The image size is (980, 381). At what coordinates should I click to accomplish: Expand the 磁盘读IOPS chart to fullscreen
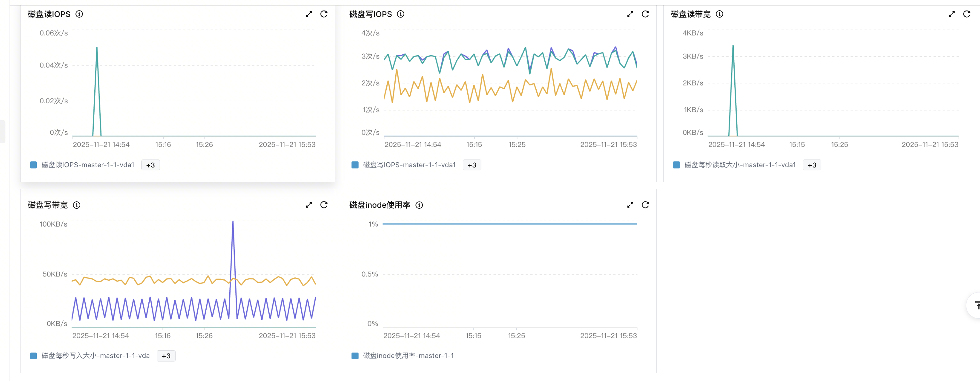pos(309,14)
